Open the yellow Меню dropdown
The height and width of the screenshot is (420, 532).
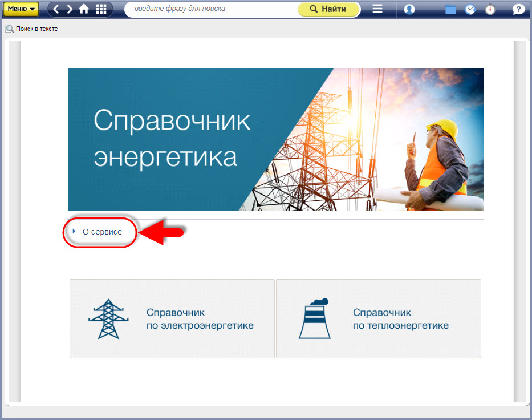pyautogui.click(x=21, y=9)
